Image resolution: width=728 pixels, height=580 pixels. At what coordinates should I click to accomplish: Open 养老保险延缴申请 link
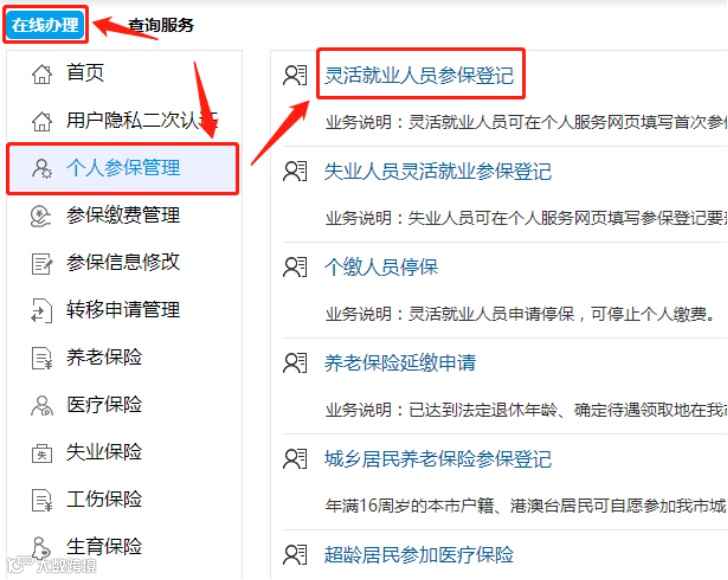point(400,363)
